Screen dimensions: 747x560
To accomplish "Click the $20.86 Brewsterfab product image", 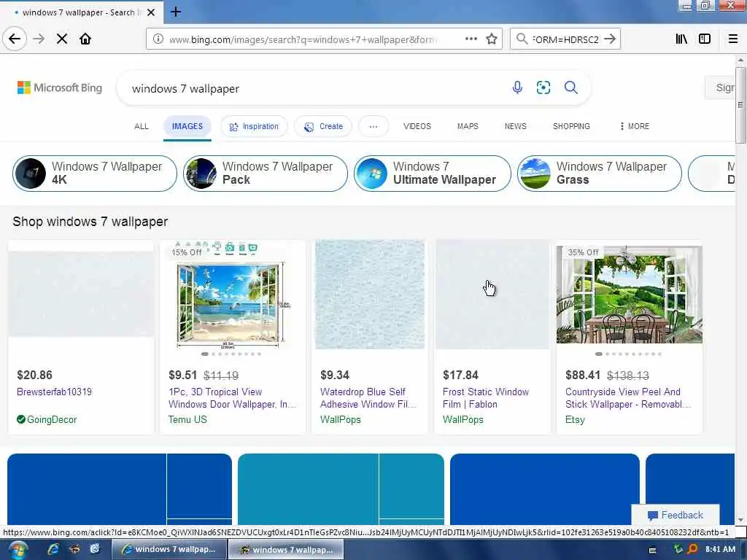I will tap(81, 294).
